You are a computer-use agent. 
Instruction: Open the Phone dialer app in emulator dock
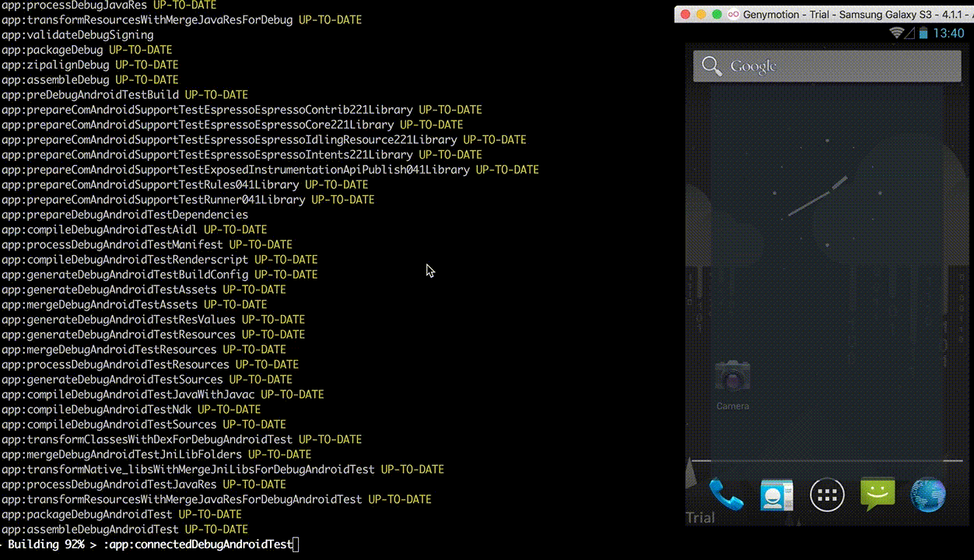(x=727, y=495)
